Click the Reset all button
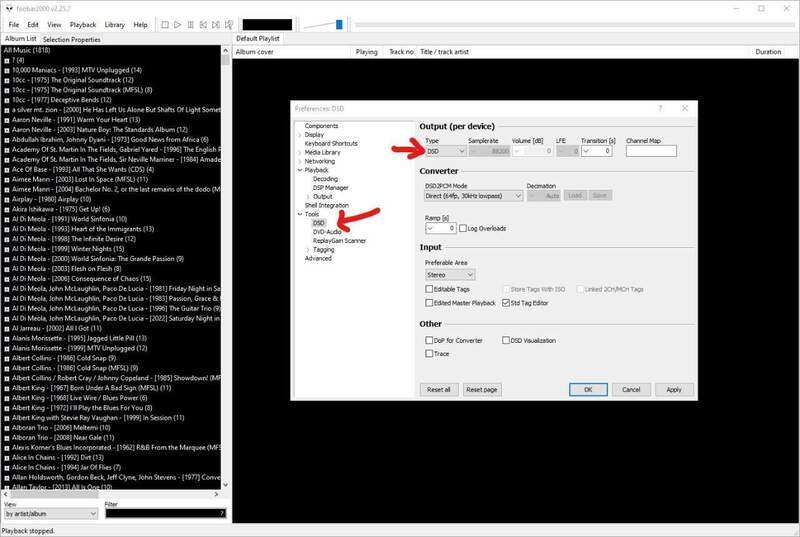This screenshot has width=800, height=537. click(439, 390)
